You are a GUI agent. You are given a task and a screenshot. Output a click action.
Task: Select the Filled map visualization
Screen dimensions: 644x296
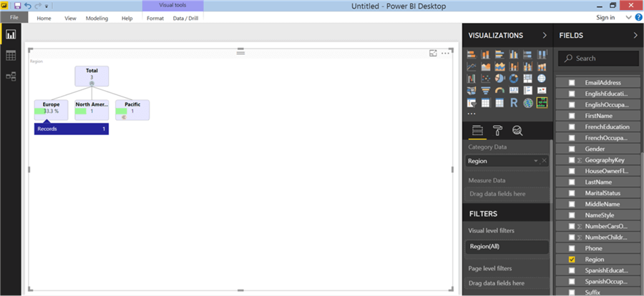click(472, 90)
